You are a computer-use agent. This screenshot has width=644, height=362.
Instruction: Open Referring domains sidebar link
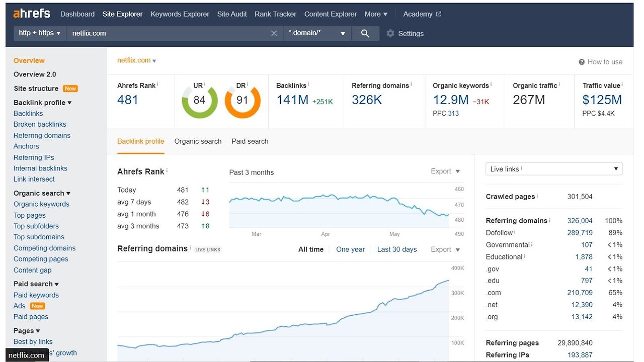coord(42,135)
